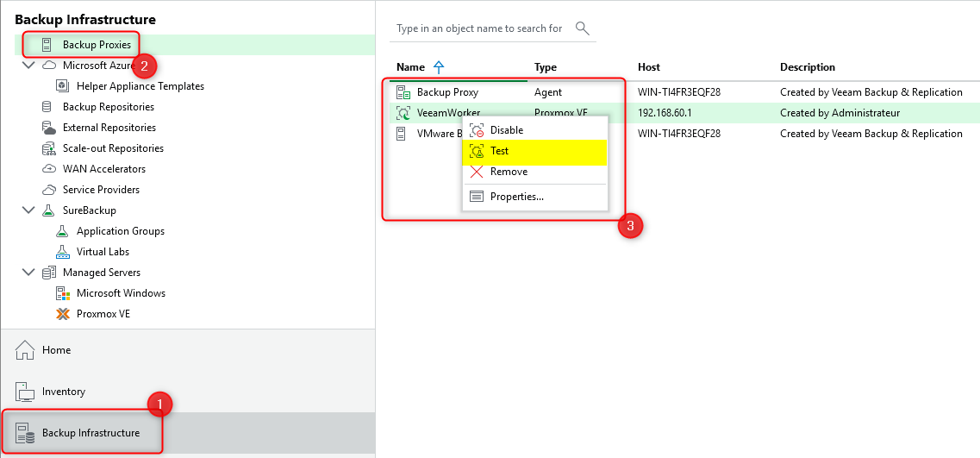Screen dimensions: 980x458
Task: Select WAN Accelerators in the tree
Action: (104, 169)
